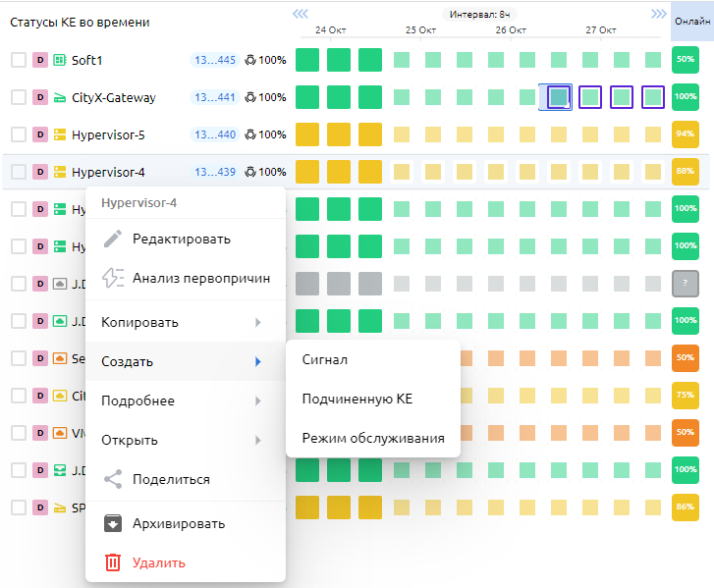This screenshot has width=714, height=588.
Task: Click the 94% online badge for Hypervisor-5
Action: pyautogui.click(x=685, y=134)
